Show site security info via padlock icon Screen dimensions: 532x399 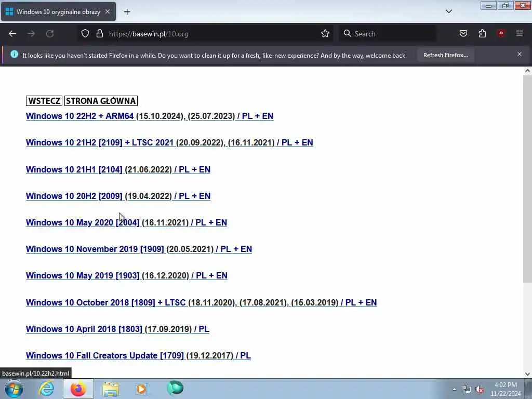click(x=99, y=34)
